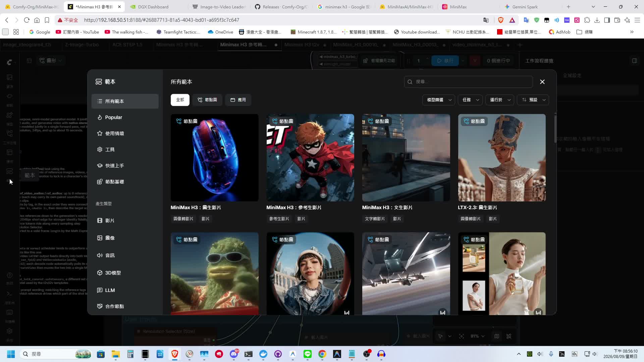The image size is (644, 362).
Task: Filter templates by 影片 type
Action: pyautogui.click(x=125, y=221)
